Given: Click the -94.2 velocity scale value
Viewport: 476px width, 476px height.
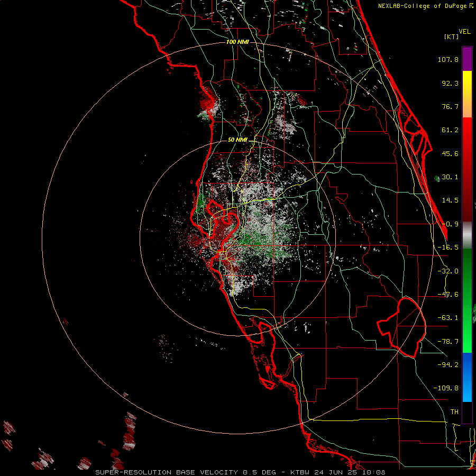Looking at the screenshot, I should click(448, 364).
